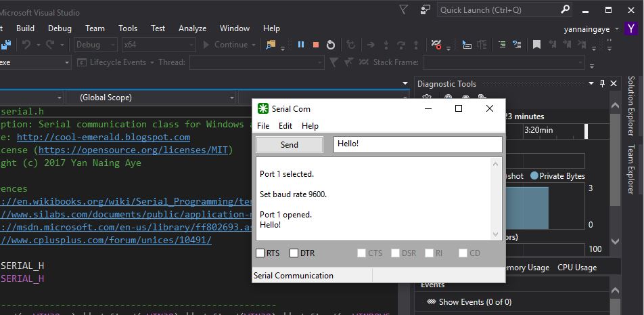Expand the Lifecycle Events dropdown arrow
The height and width of the screenshot is (315, 644).
pos(152,62)
